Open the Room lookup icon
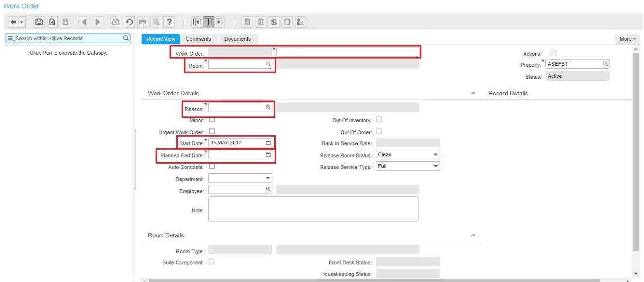 (268, 64)
